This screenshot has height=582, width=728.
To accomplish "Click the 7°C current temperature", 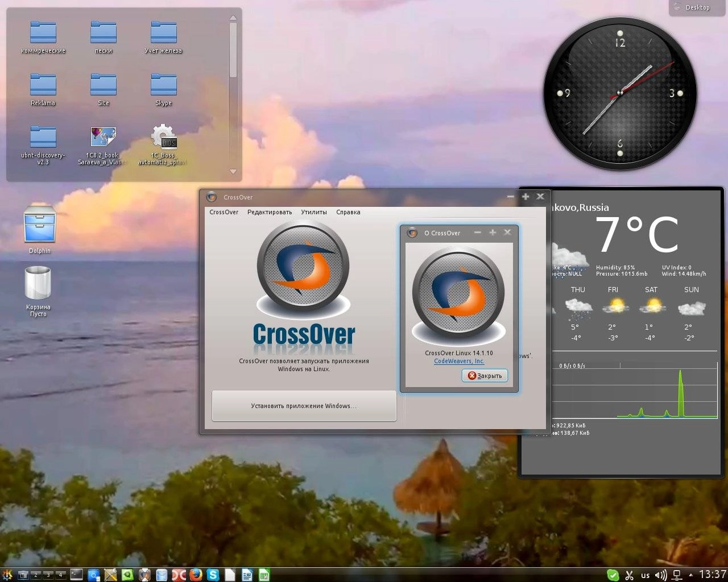I will click(x=637, y=235).
